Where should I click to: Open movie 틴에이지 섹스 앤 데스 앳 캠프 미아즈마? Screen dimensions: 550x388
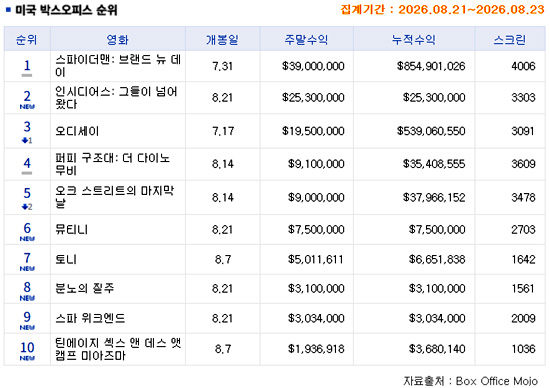click(118, 349)
